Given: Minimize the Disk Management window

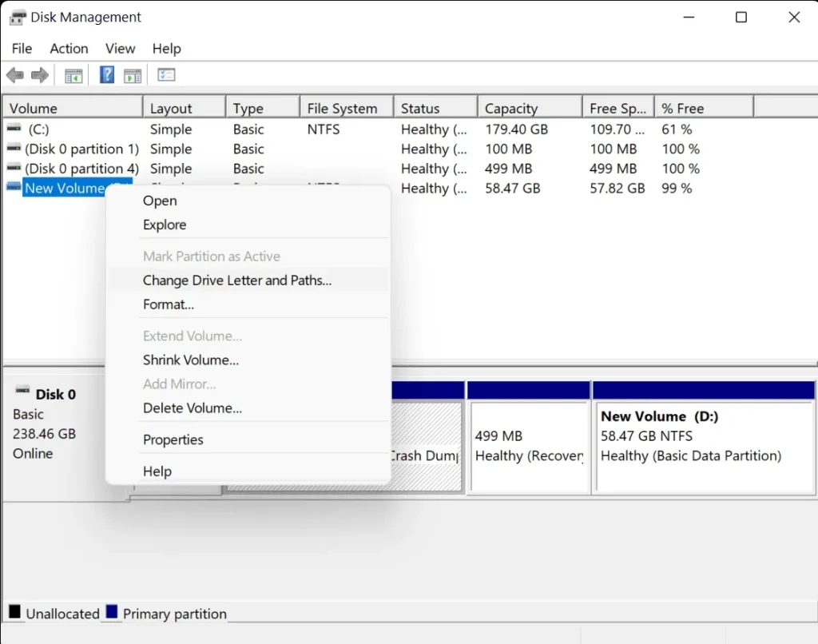Looking at the screenshot, I should [689, 18].
